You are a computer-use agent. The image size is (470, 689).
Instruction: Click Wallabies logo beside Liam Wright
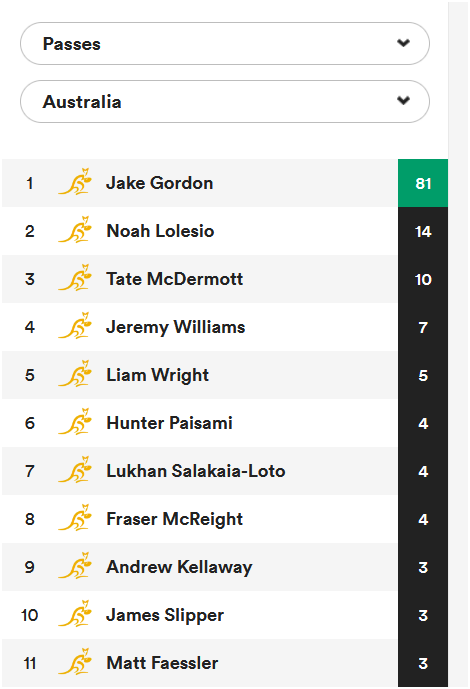coord(75,374)
